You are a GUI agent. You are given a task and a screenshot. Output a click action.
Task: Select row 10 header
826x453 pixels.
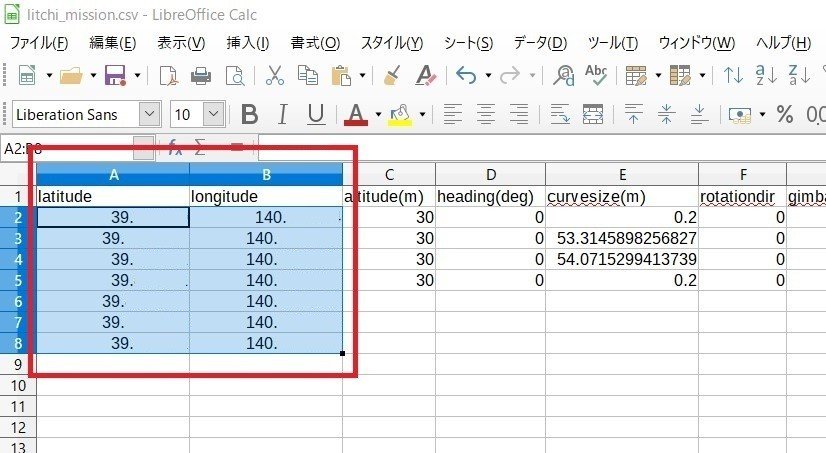[x=18, y=386]
